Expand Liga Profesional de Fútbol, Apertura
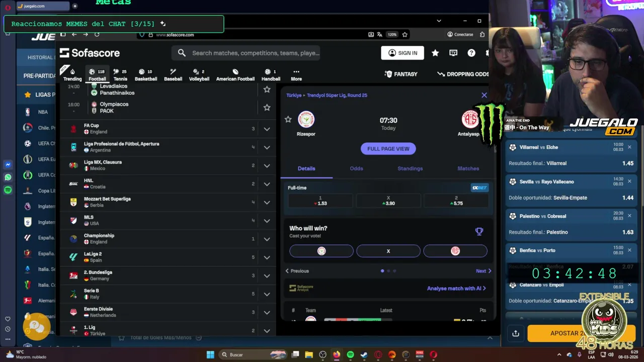 point(267,147)
